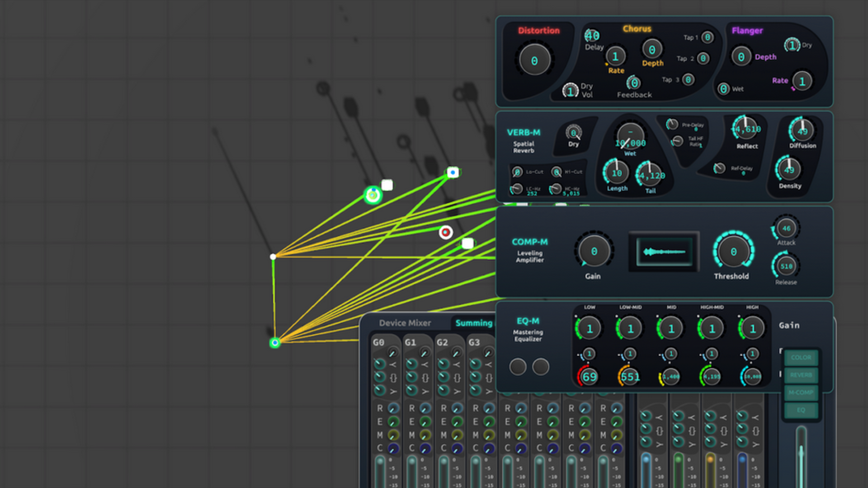
Task: Click the Chorus Rate knob
Action: pos(615,56)
